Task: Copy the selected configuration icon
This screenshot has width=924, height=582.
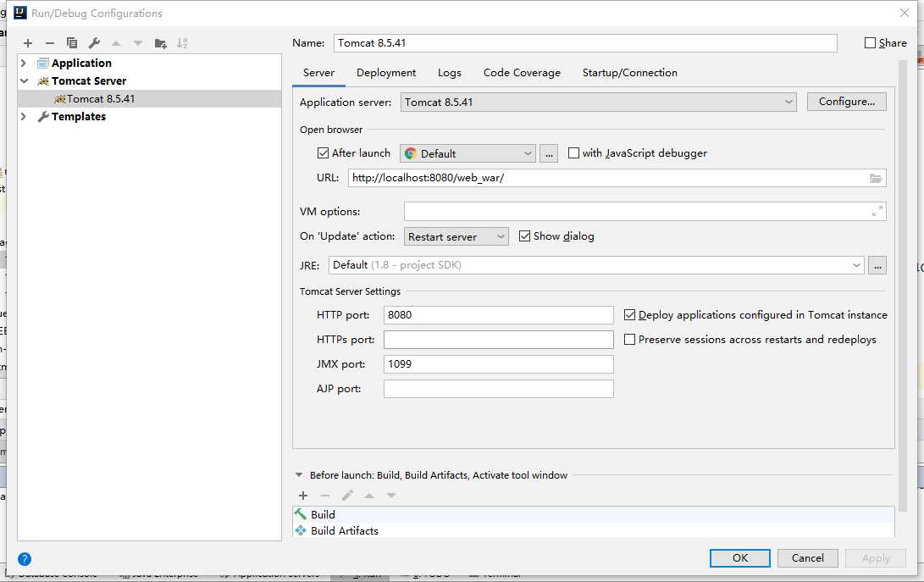Action: [x=72, y=43]
